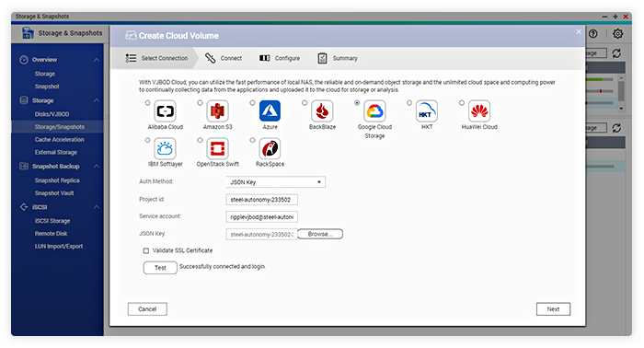Open Snapshot Replica in sidebar
This screenshot has height=348, width=644.
coord(57,180)
